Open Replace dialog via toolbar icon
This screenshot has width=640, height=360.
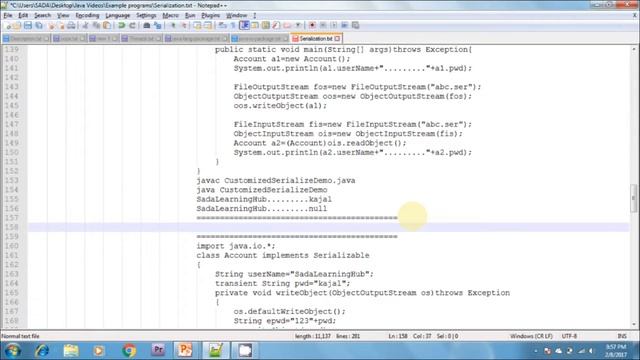(158, 26)
